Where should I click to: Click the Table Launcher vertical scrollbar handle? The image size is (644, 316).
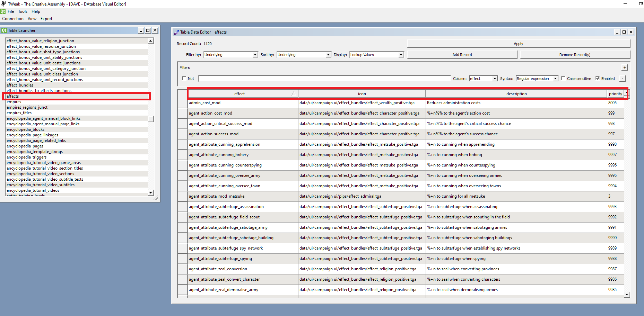[x=151, y=119]
